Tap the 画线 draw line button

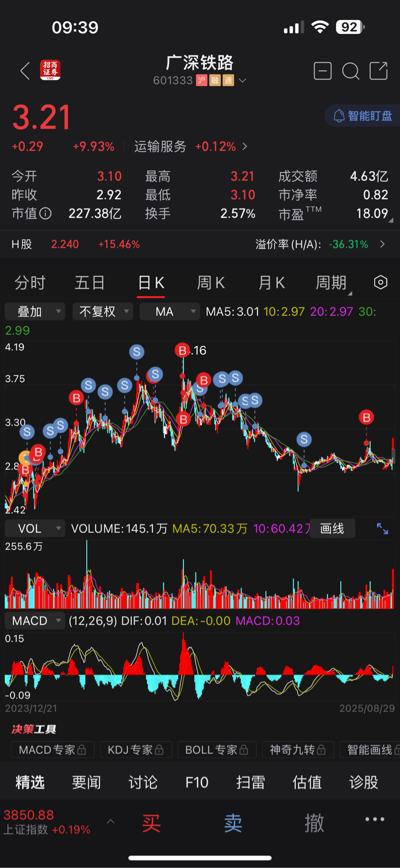332,529
